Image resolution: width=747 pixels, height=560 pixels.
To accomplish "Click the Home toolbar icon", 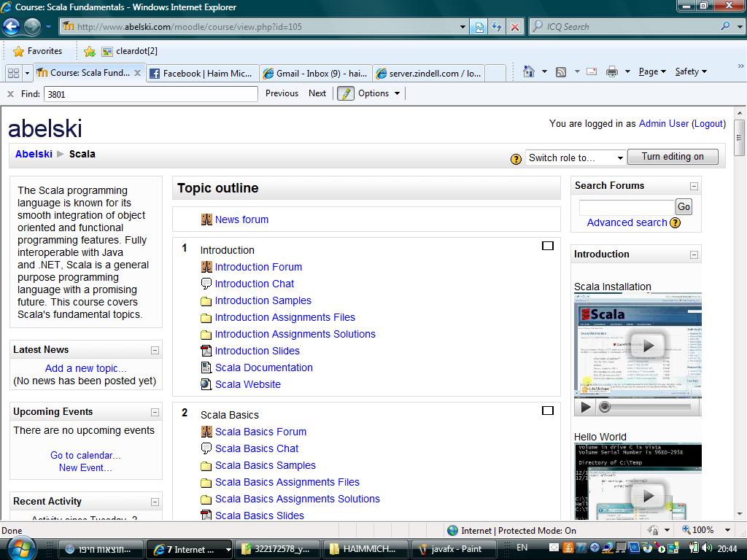I will [528, 71].
